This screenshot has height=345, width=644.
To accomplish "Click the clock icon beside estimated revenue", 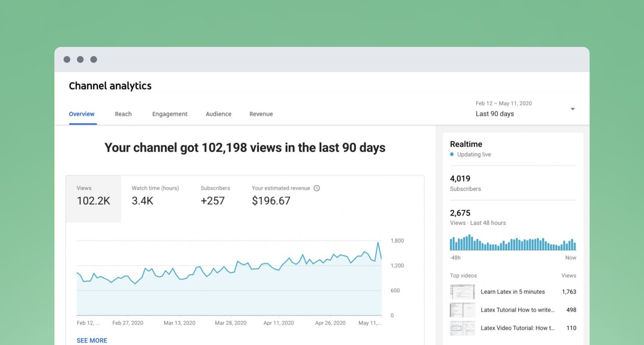I will click(317, 188).
